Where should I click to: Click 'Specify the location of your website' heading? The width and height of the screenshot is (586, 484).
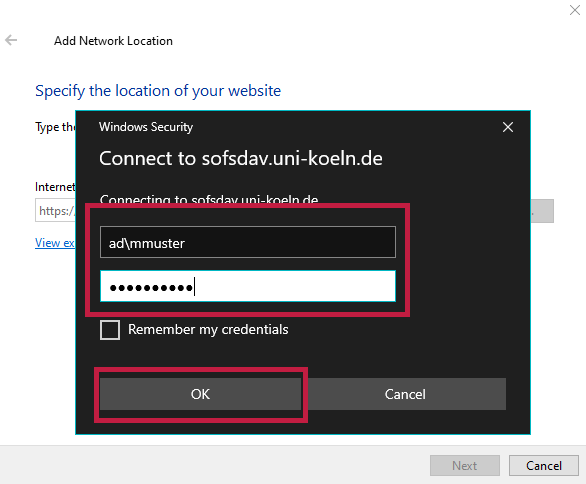[158, 91]
